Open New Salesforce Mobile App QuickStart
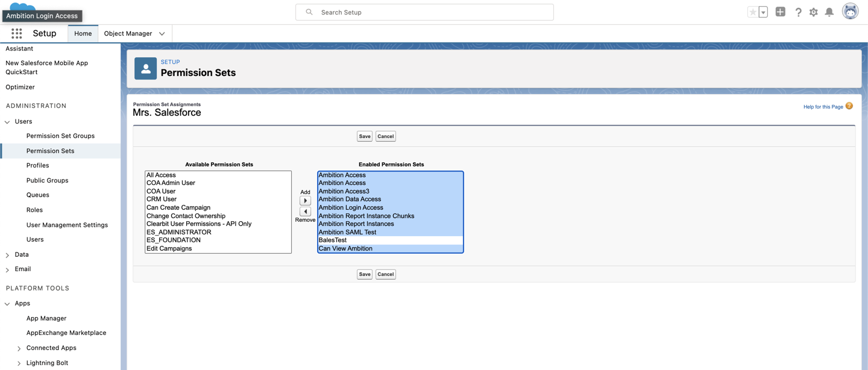 (x=46, y=67)
